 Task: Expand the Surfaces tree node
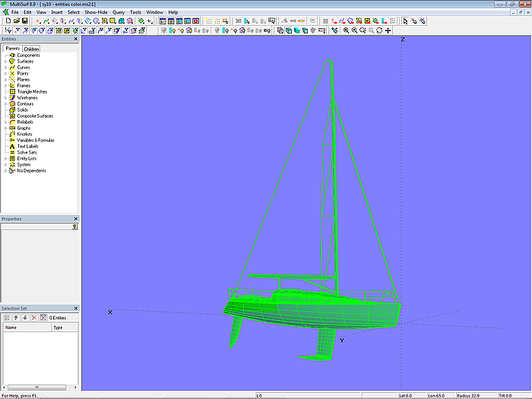[5, 62]
